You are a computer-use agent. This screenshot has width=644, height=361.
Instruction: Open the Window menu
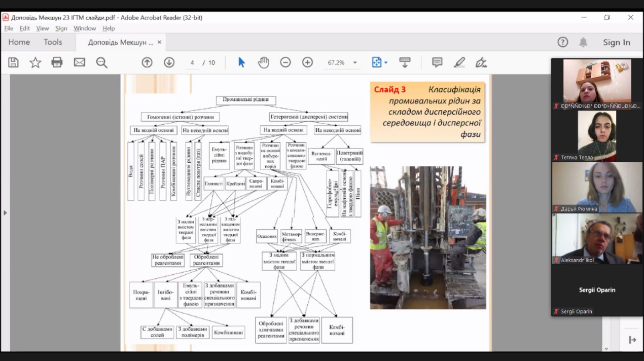point(85,28)
